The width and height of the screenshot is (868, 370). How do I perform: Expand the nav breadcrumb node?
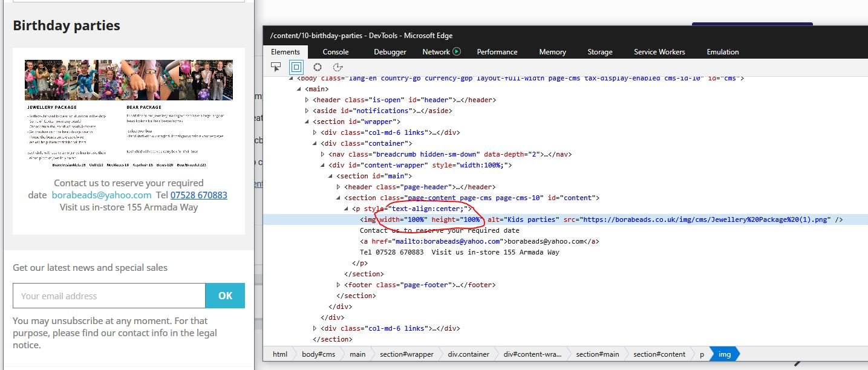tap(323, 154)
